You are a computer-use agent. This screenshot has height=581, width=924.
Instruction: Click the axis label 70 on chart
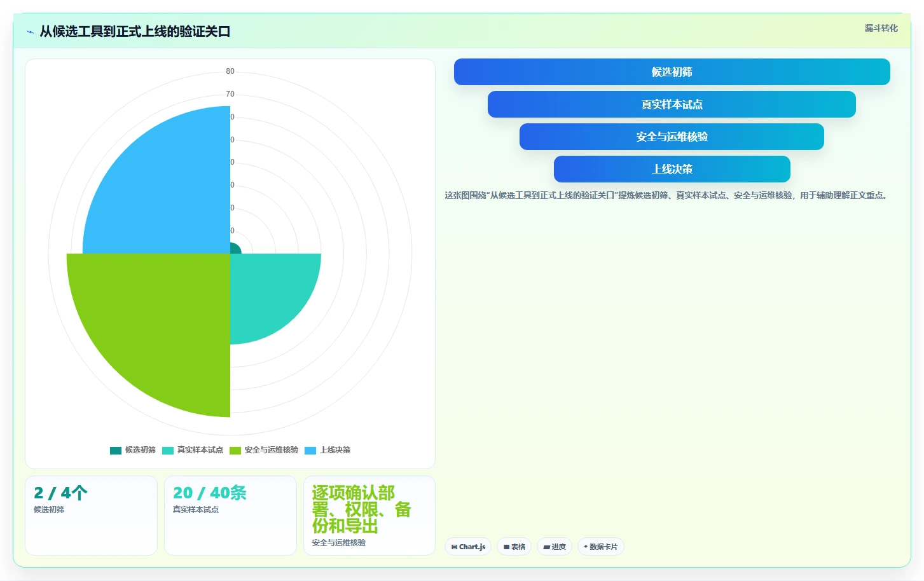coord(230,94)
